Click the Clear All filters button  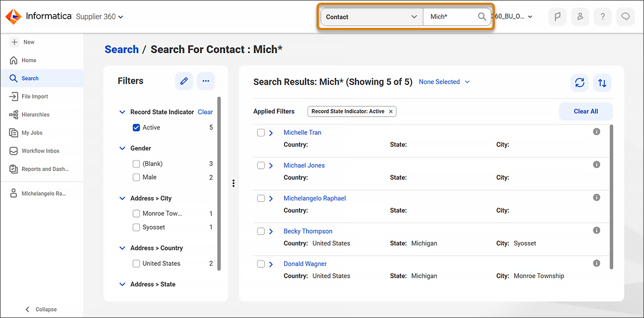586,111
